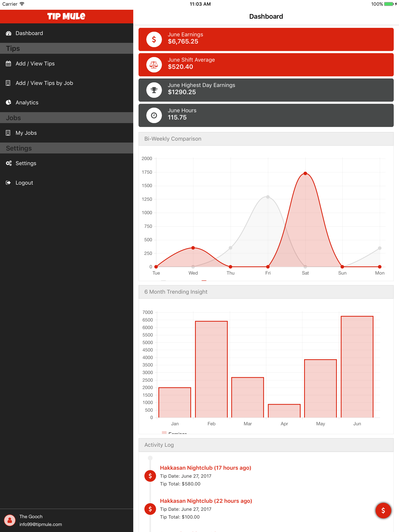The height and width of the screenshot is (532, 399).
Task: Click the Jun bar in trending chart
Action: [x=357, y=367]
